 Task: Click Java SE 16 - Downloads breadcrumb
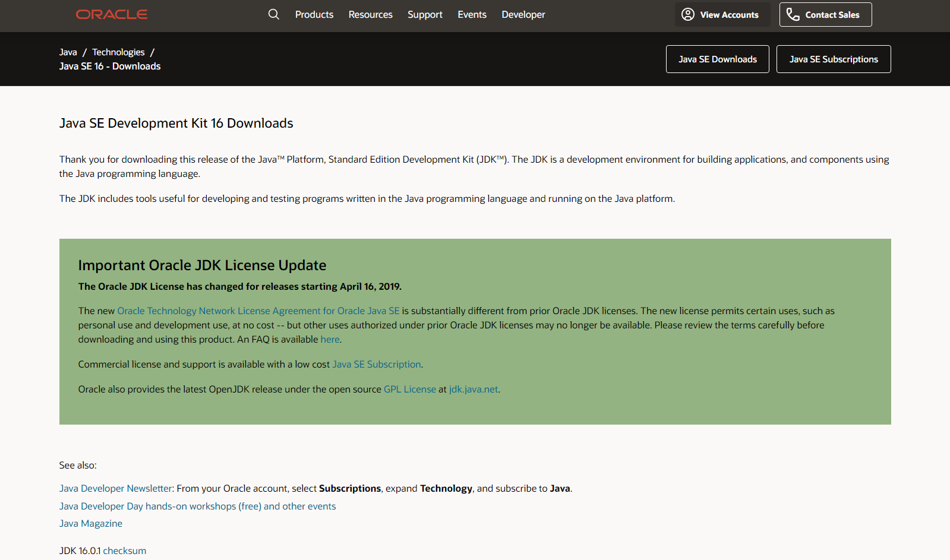[110, 67]
